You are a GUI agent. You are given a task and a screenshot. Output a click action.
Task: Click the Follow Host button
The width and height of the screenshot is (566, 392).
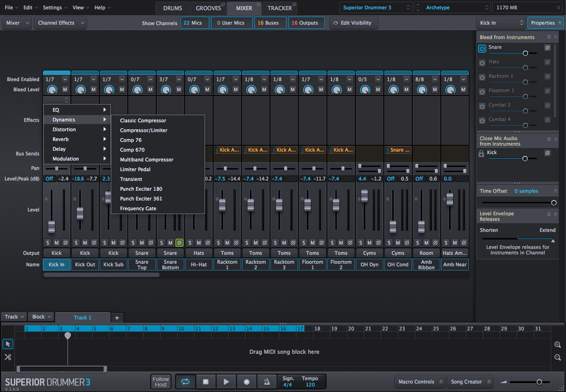[x=161, y=381]
